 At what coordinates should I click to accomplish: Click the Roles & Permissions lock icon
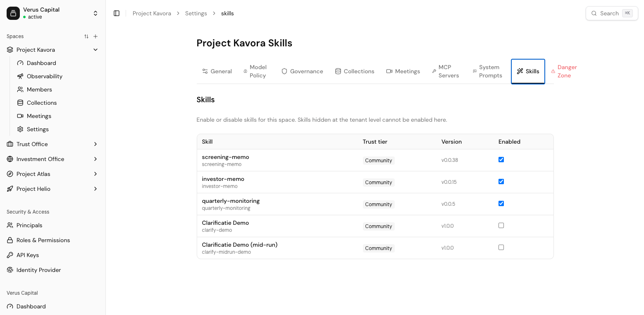coord(10,240)
